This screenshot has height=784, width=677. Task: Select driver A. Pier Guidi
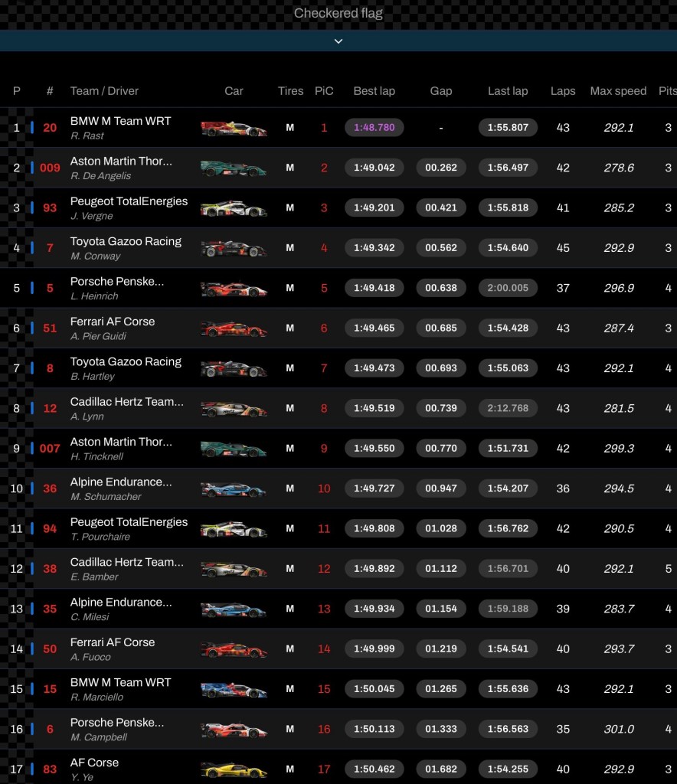(98, 337)
